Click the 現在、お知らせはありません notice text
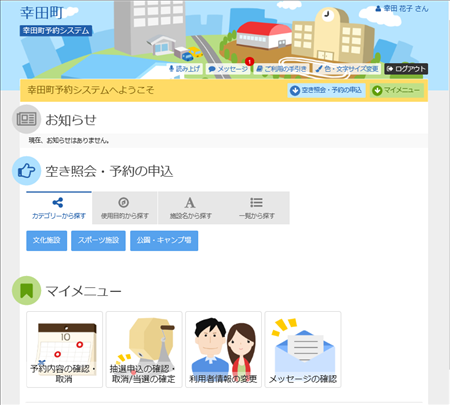The height and width of the screenshot is (405, 450). pyautogui.click(x=69, y=141)
